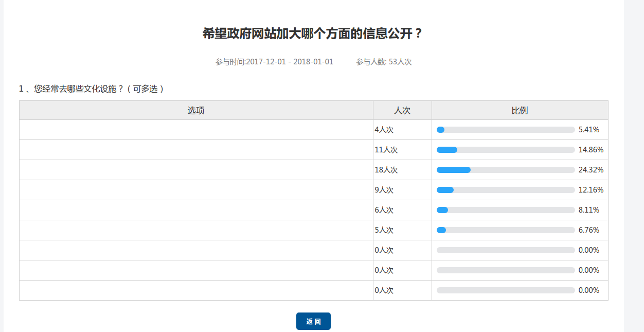Select the 6人次 count cell
Image resolution: width=644 pixels, height=332 pixels.
[x=384, y=210]
